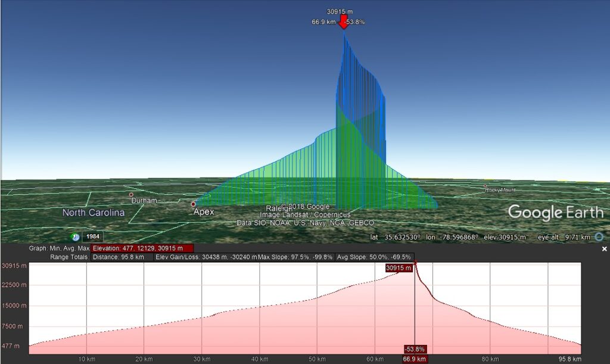The width and height of the screenshot is (610, 364).
Task: Click the Distance 95.8 km range total
Action: pyautogui.click(x=122, y=257)
